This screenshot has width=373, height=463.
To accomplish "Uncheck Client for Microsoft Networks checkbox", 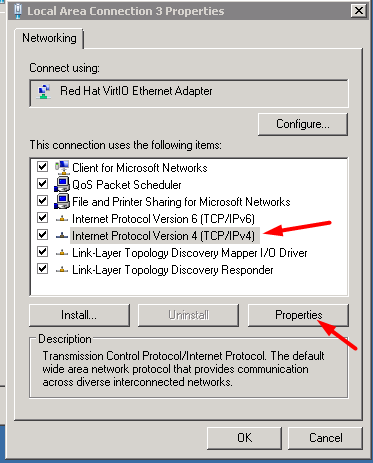I will (43, 166).
